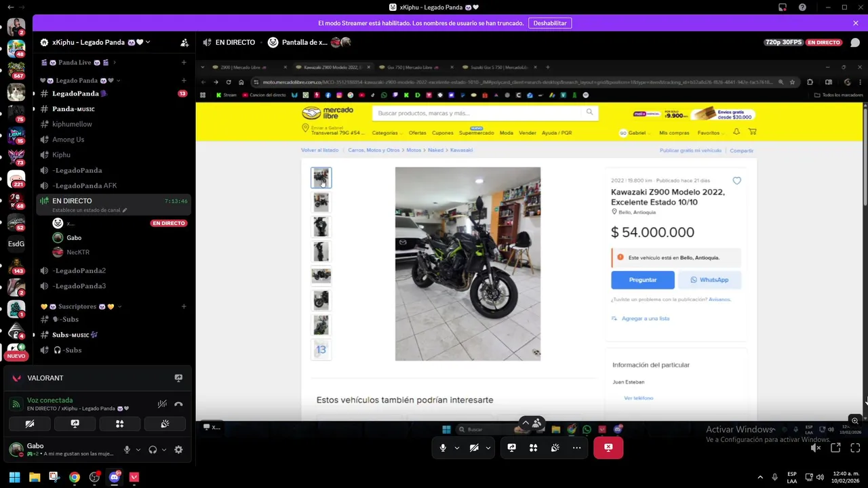Open the server with 567 notifications badge
This screenshot has height=488, width=868.
tap(16, 70)
